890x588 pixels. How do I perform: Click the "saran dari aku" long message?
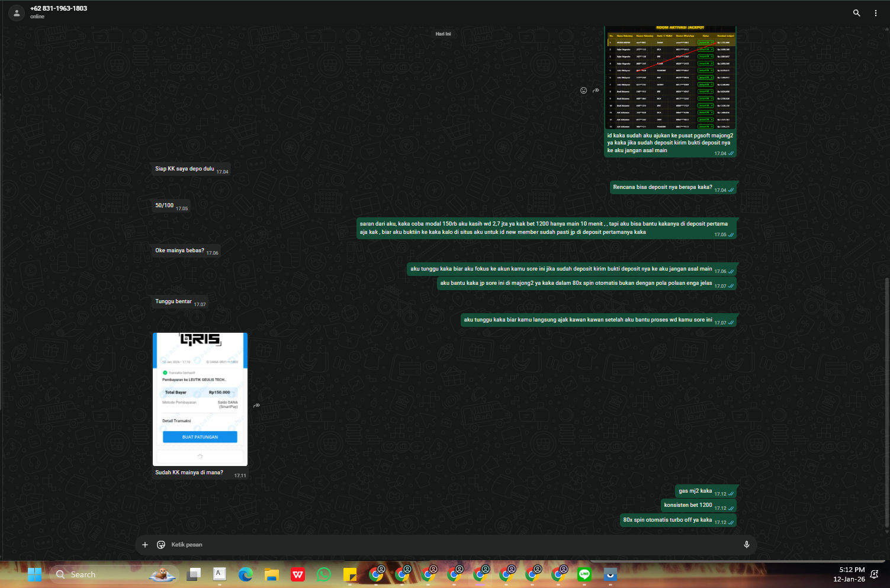pos(547,228)
